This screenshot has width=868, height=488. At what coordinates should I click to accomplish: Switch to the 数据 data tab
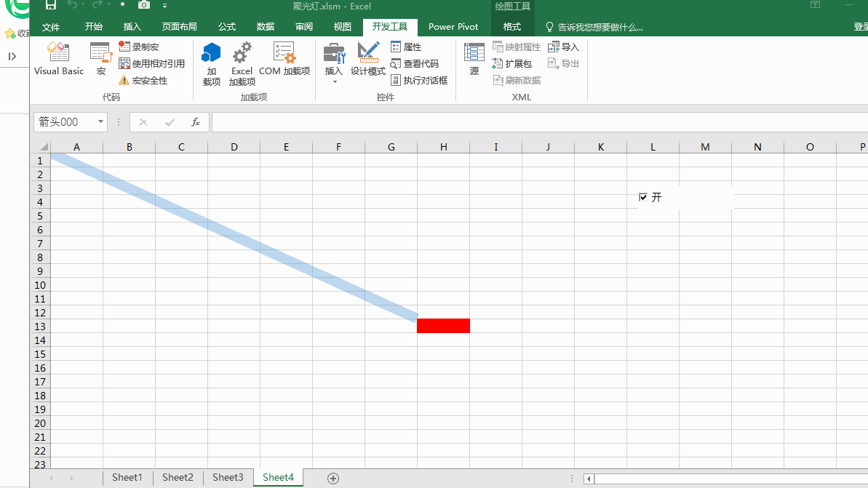(266, 27)
